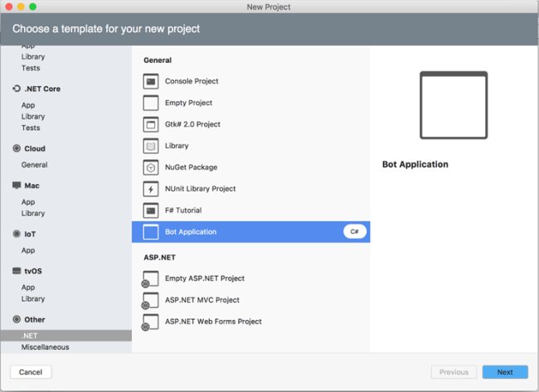
Task: Select the Empty Project label
Action: (188, 103)
